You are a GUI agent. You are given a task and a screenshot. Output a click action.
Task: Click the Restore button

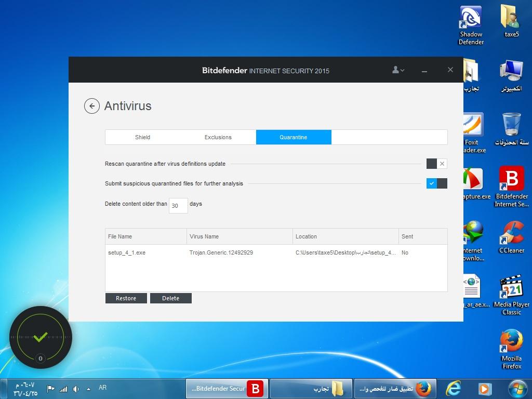[x=126, y=298]
